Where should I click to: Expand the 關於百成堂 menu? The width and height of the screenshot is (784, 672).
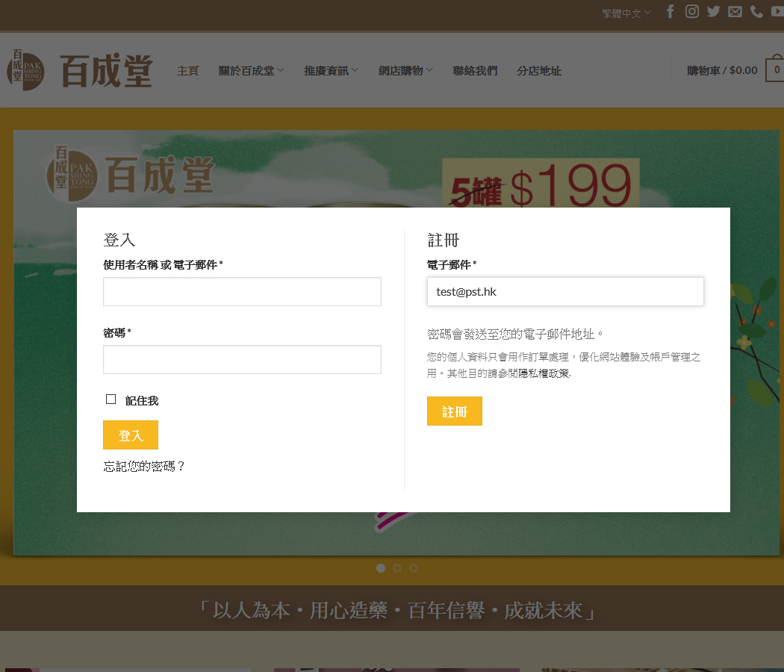251,70
